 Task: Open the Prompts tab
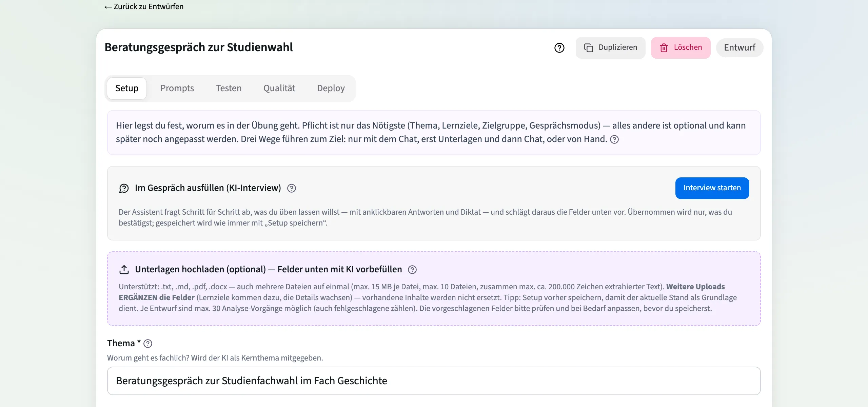177,88
